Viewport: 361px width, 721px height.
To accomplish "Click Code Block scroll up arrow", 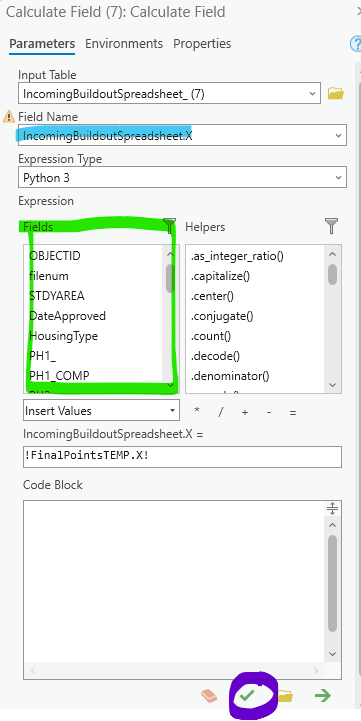I will pos(332,525).
